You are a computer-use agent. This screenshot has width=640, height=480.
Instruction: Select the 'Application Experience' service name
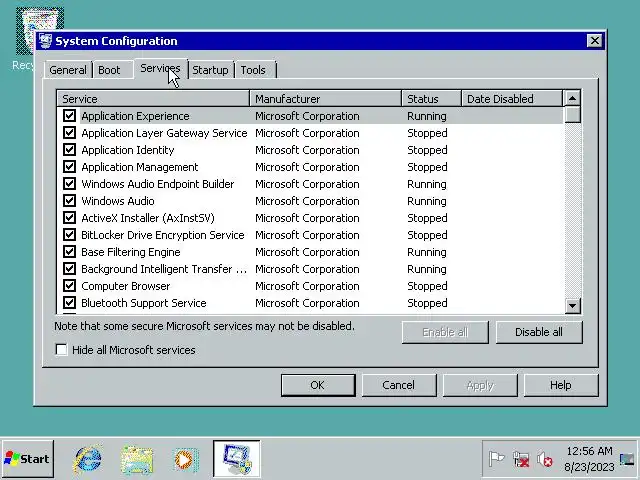[x=135, y=116]
